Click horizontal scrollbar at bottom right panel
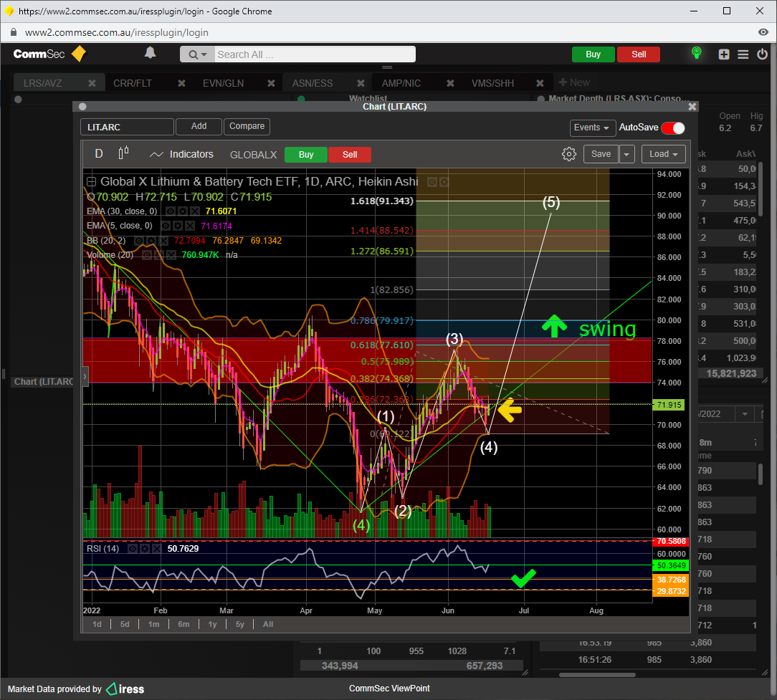Image resolution: width=777 pixels, height=700 pixels. 597,675
